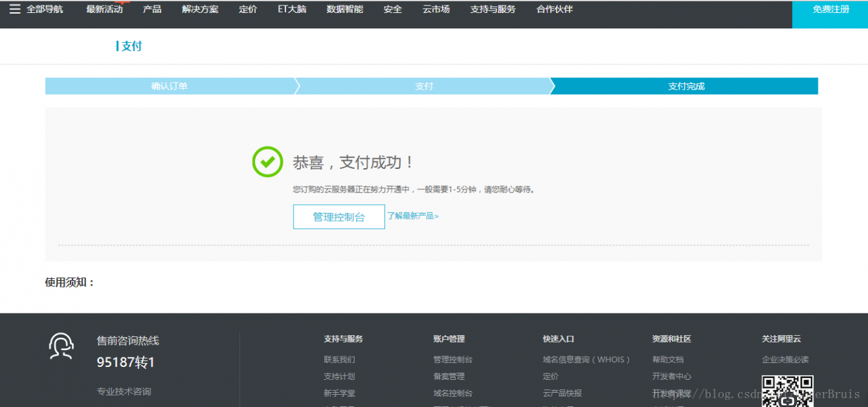868x407 pixels.
Task: Open 管理控制台 under 账户管理 in the footer
Action: [453, 360]
